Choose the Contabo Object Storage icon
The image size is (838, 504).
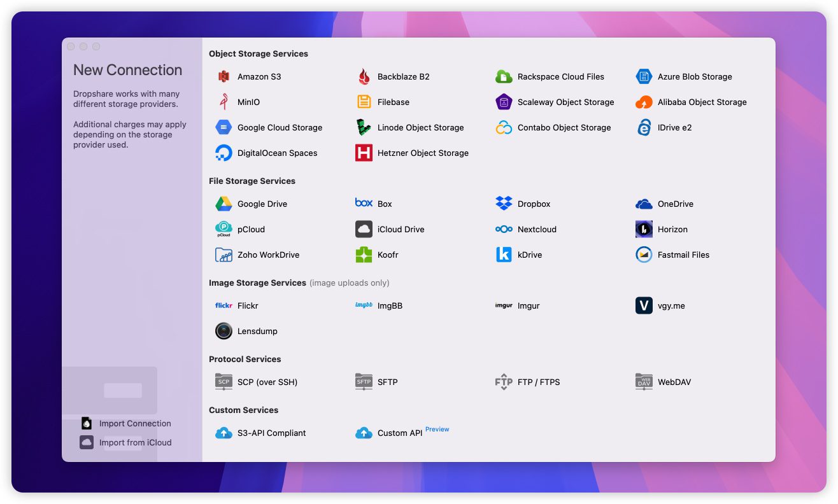point(504,127)
